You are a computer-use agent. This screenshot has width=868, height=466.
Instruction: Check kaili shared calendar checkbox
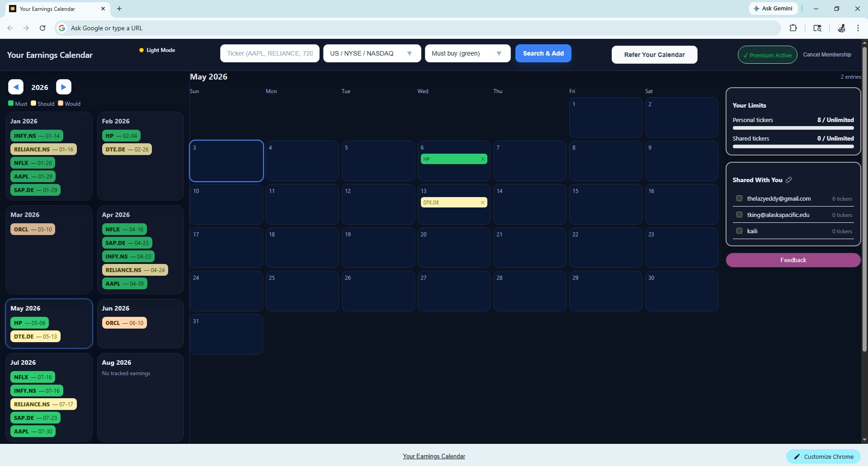point(740,231)
